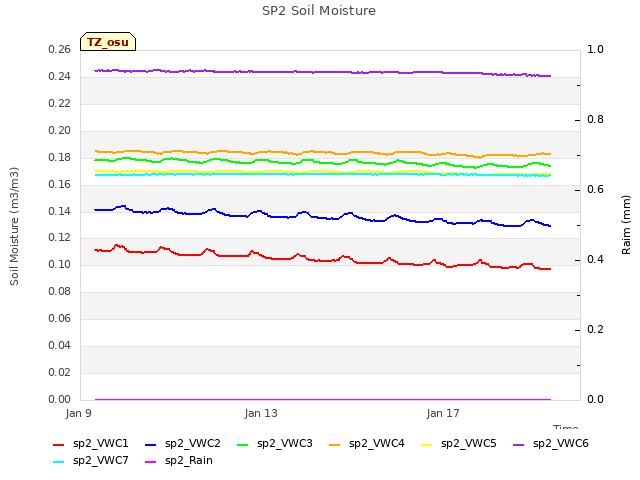Image resolution: width=640 pixels, height=480 pixels.
Task: Toggle sp2_VWC2 legend entry
Action: [x=183, y=444]
